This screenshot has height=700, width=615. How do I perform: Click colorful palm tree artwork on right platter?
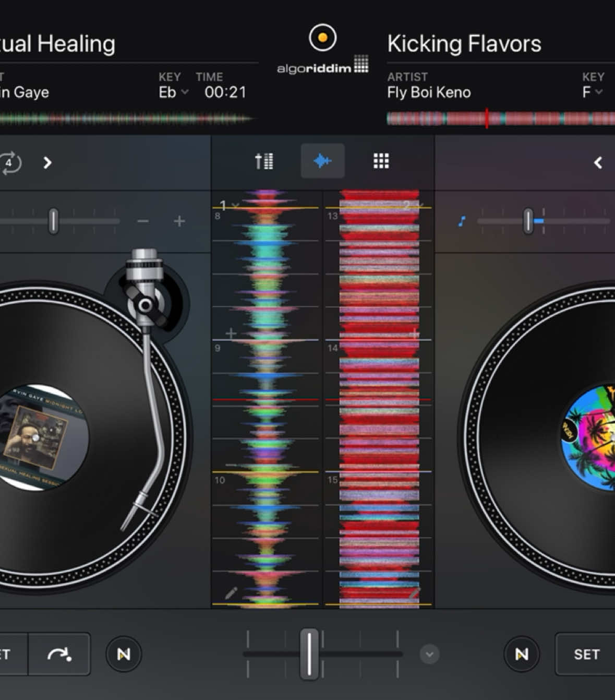tap(588, 437)
